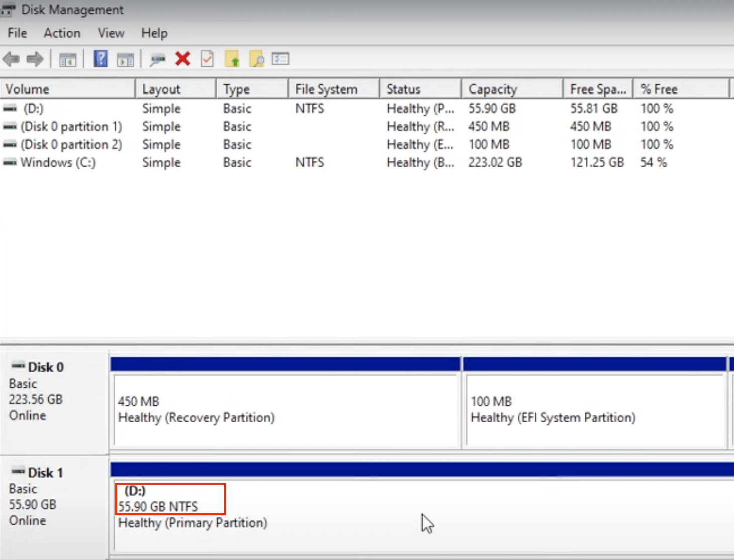Click the 223.56 GB size under Disk 0

click(36, 400)
